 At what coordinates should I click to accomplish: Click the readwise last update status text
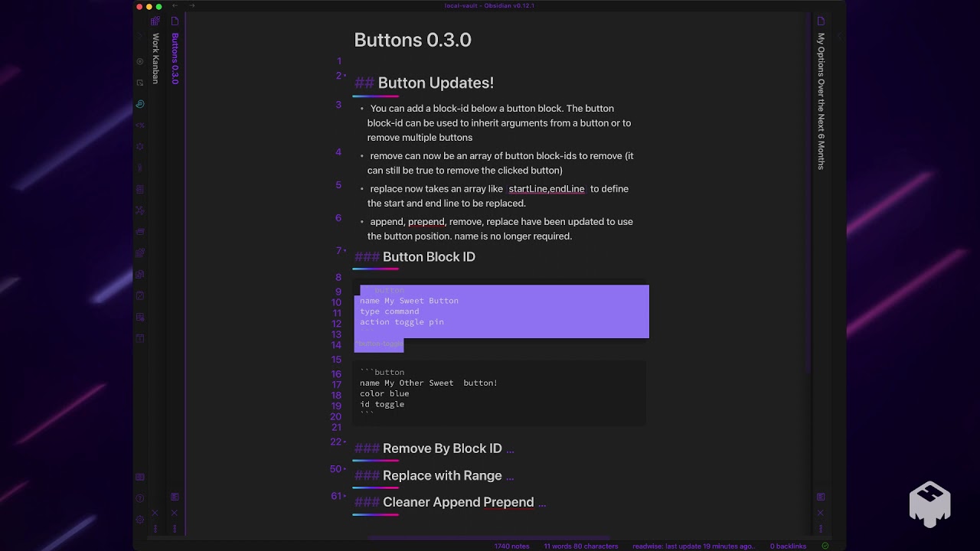(x=692, y=546)
